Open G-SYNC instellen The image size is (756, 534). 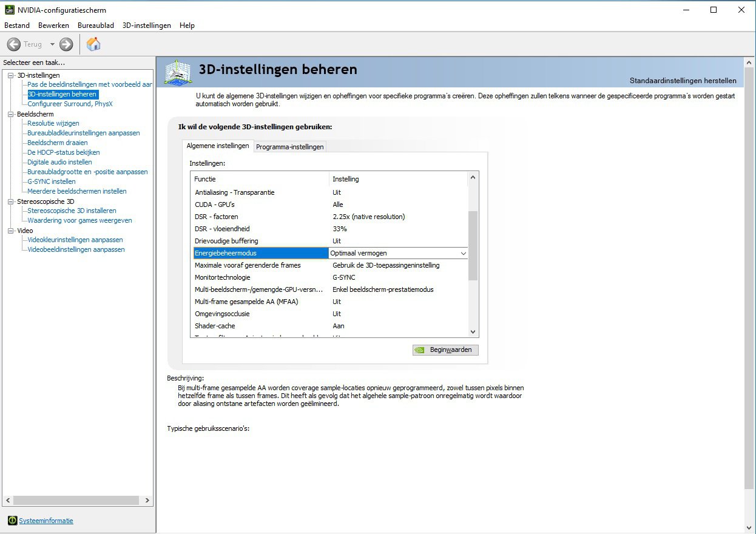point(52,181)
